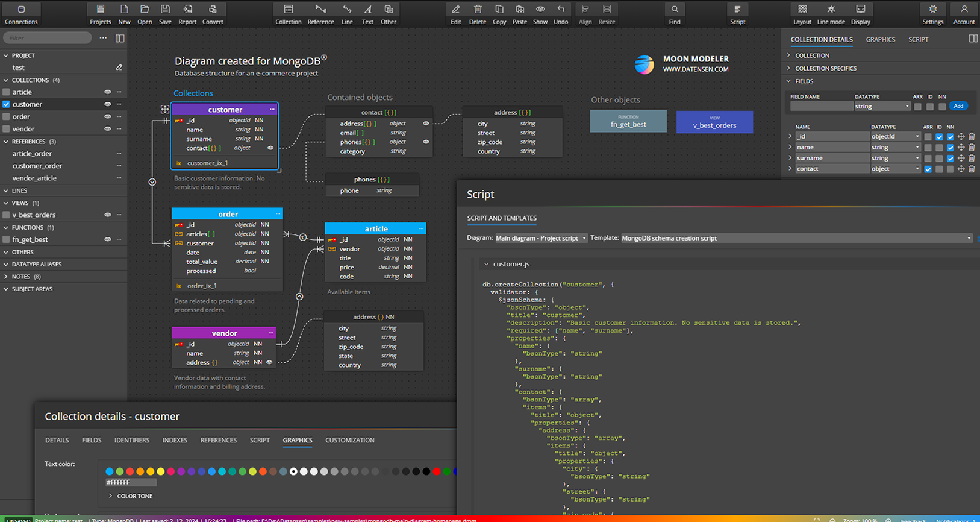Collapse the FIELDS section in right panel

(x=804, y=81)
